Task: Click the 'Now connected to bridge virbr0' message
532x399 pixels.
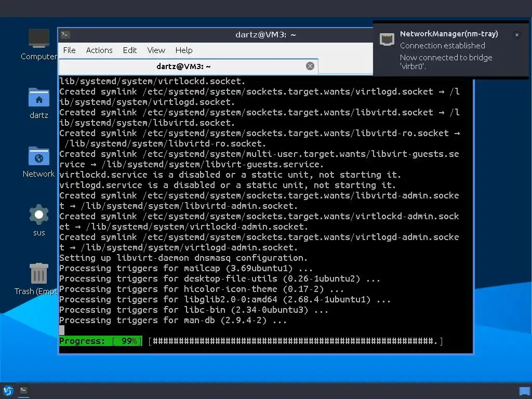Action: coord(446,62)
